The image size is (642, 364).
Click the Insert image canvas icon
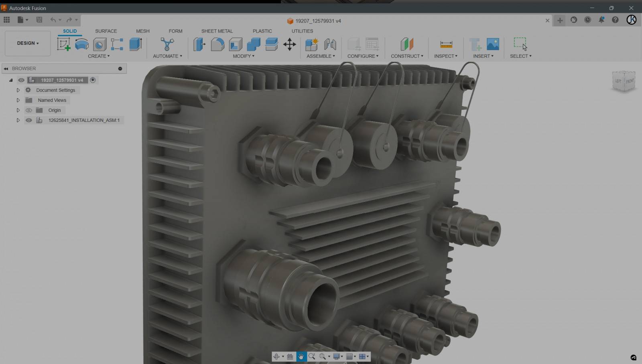[493, 44]
